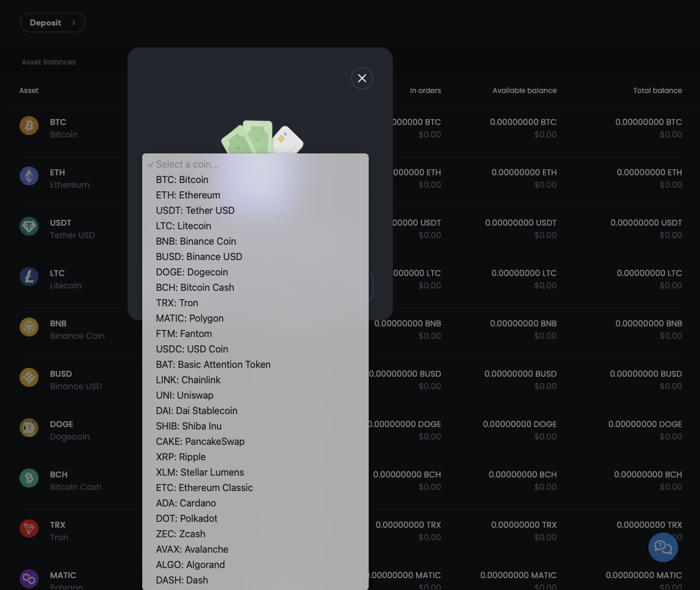700x590 pixels.
Task: Select ZEC: Zcash option
Action: (255, 534)
